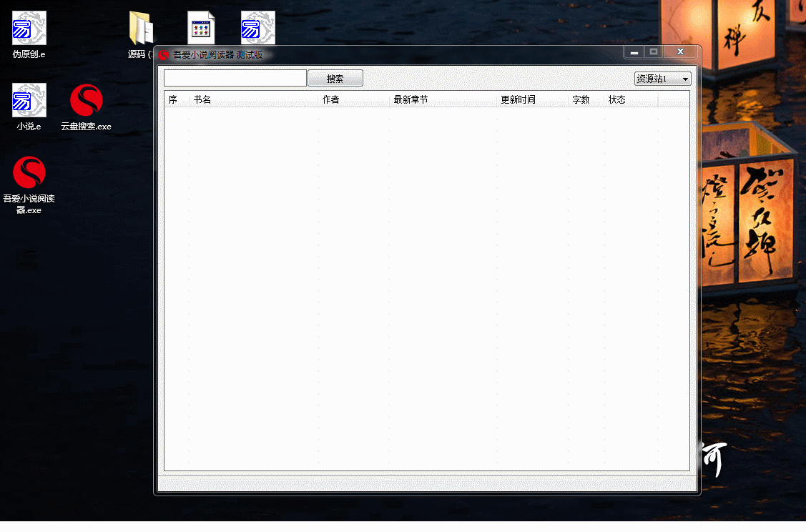Click the red app icon in title bar
The image size is (806, 532).
coord(164,54)
